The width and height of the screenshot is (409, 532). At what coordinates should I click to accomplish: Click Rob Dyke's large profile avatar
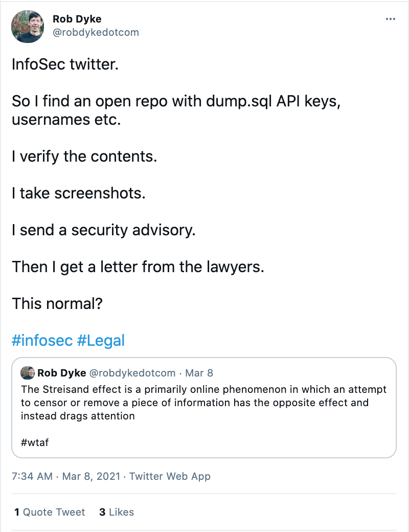pyautogui.click(x=28, y=26)
